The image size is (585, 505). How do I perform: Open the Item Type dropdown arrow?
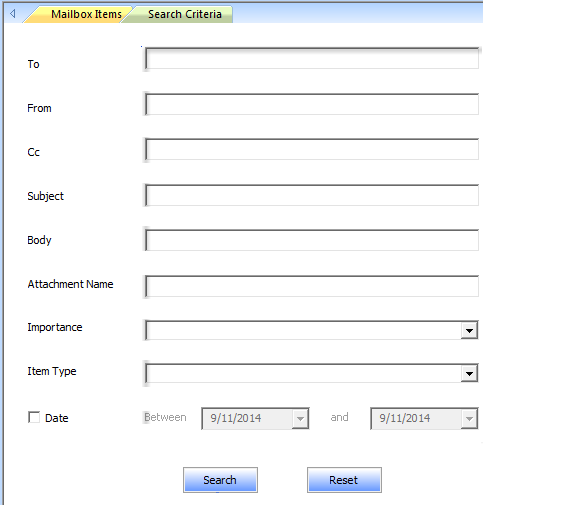tap(469, 373)
